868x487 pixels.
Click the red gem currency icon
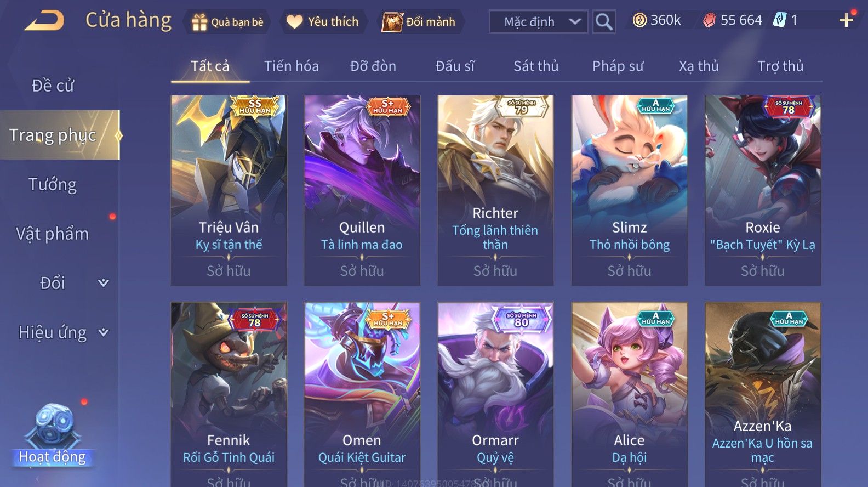[709, 21]
